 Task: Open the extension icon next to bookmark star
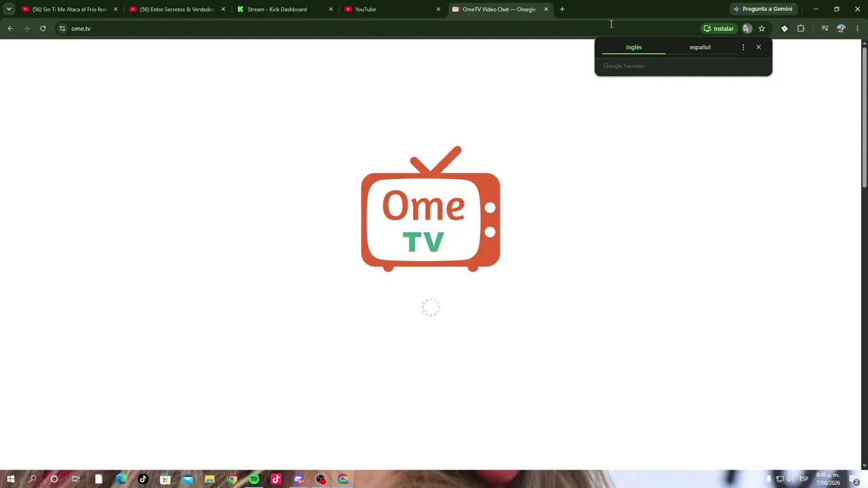point(785,28)
